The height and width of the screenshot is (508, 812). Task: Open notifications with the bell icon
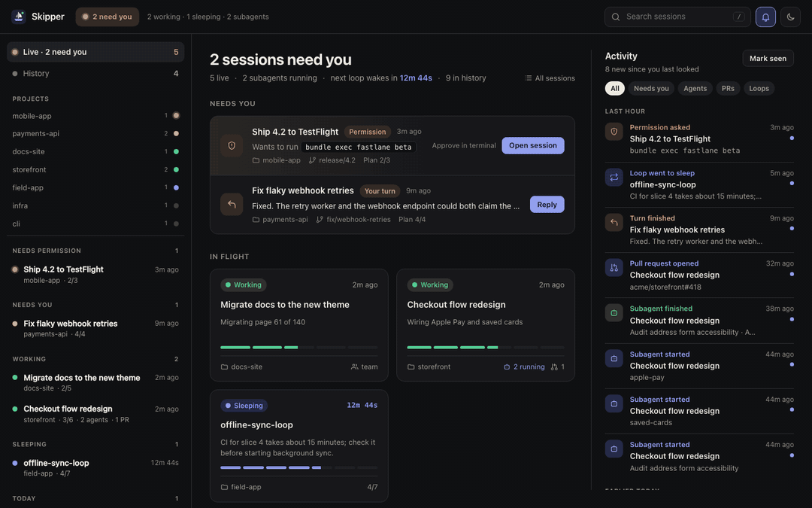(765, 17)
